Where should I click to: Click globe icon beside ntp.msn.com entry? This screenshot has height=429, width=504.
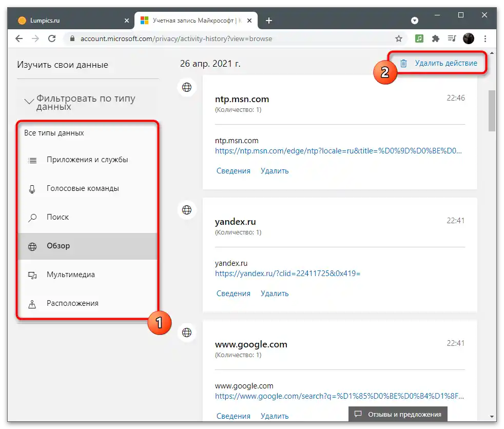pyautogui.click(x=187, y=87)
